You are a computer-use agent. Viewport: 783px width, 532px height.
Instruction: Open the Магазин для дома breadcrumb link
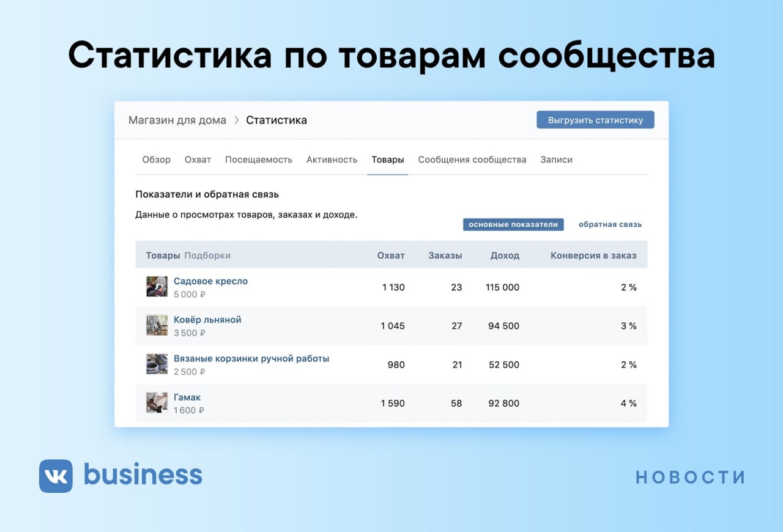pos(177,120)
